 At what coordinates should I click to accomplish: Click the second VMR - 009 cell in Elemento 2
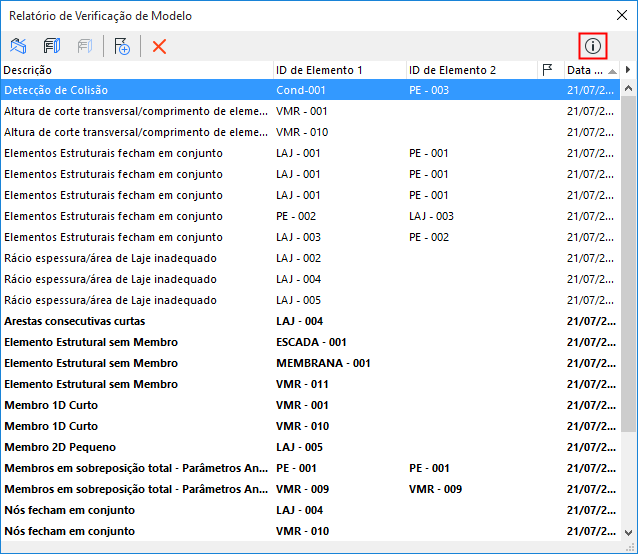[x=435, y=489]
